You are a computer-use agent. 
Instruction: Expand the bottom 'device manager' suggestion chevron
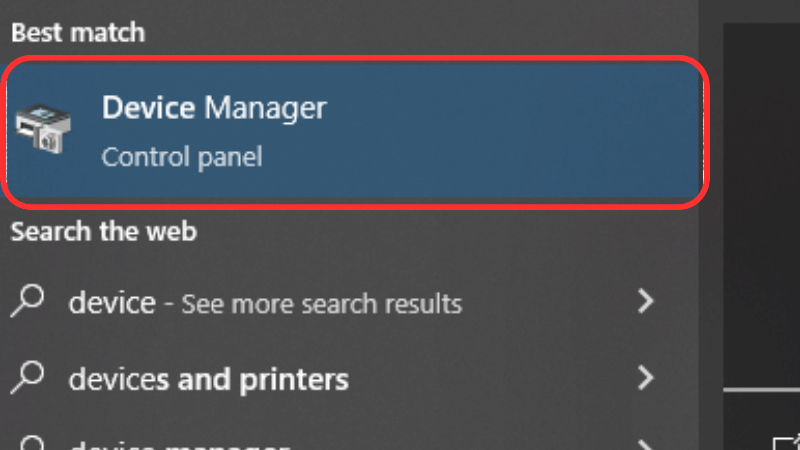646,445
